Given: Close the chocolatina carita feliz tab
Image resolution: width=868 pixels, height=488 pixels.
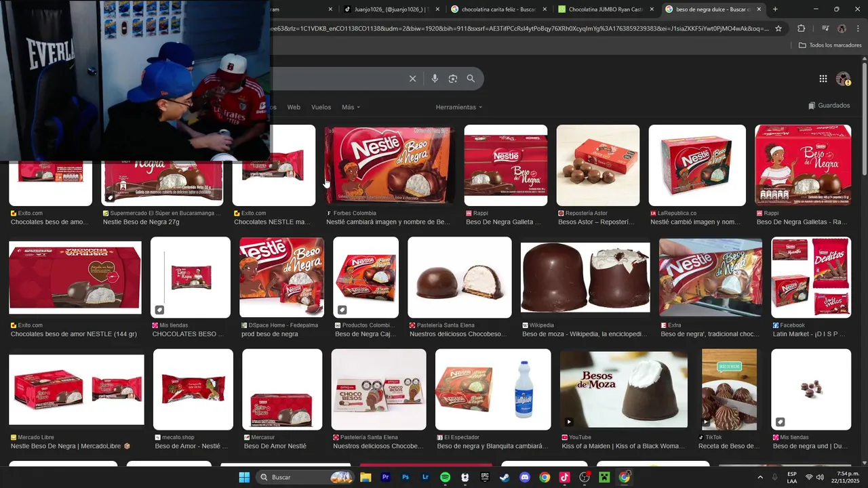Looking at the screenshot, I should tap(545, 9).
